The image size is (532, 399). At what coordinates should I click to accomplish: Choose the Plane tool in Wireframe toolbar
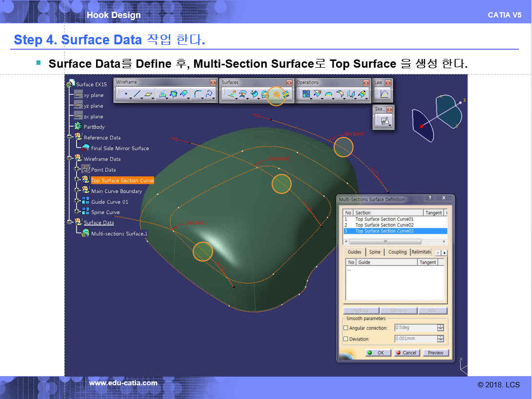[149, 95]
